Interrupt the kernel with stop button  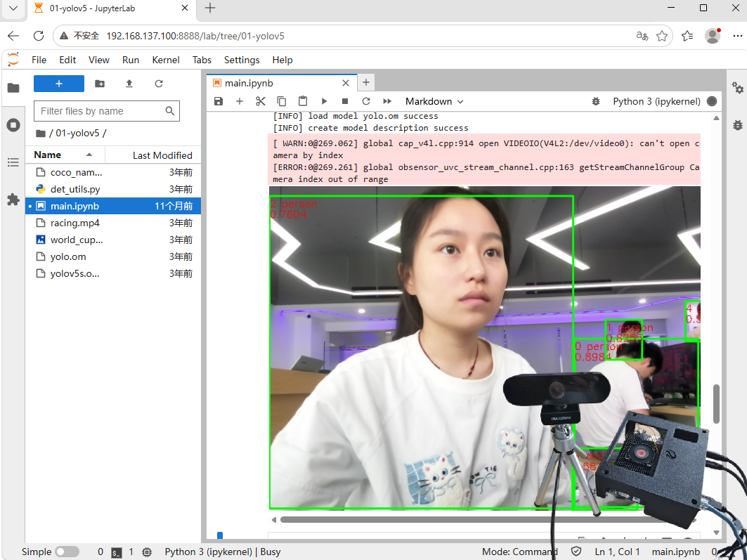[345, 101]
